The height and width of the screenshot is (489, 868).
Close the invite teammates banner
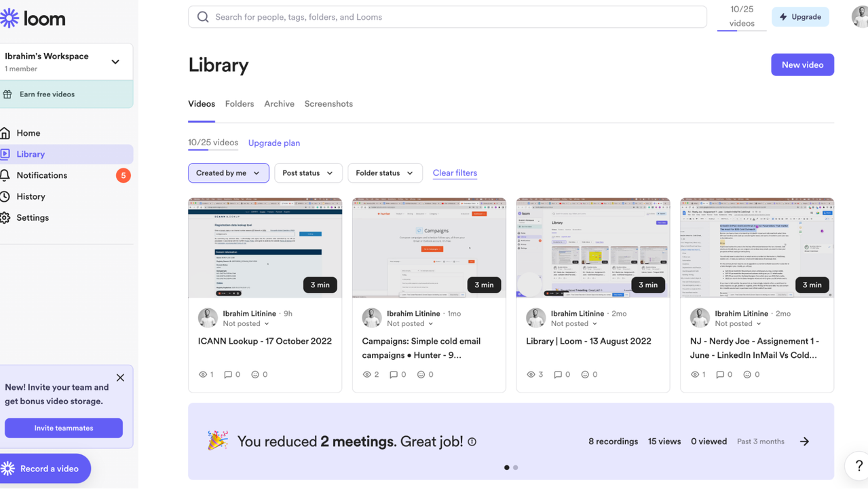[120, 378]
